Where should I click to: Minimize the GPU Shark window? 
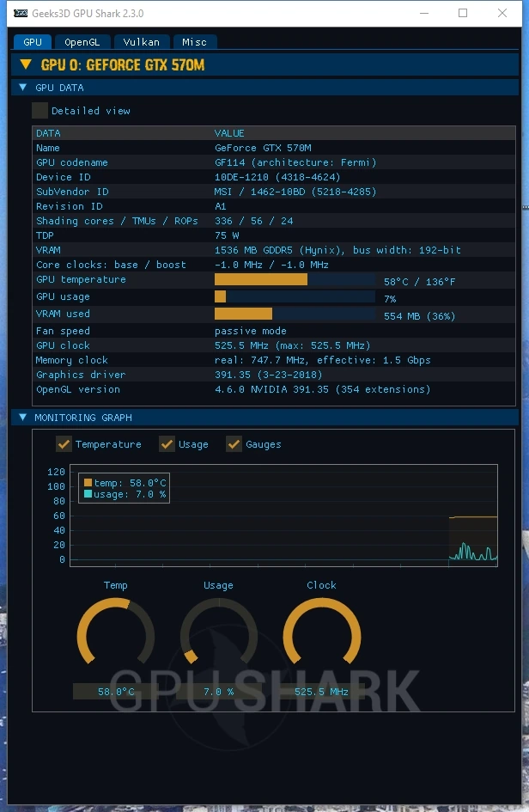tap(424, 14)
